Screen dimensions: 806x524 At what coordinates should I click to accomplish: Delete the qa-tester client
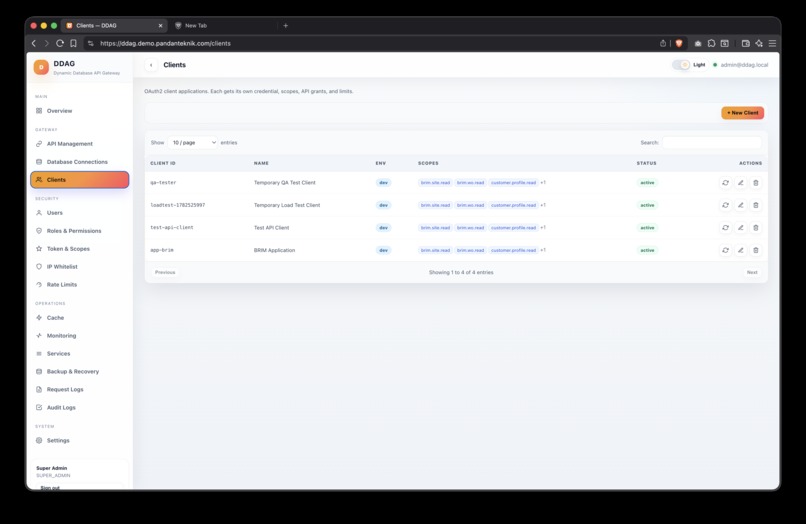(756, 183)
